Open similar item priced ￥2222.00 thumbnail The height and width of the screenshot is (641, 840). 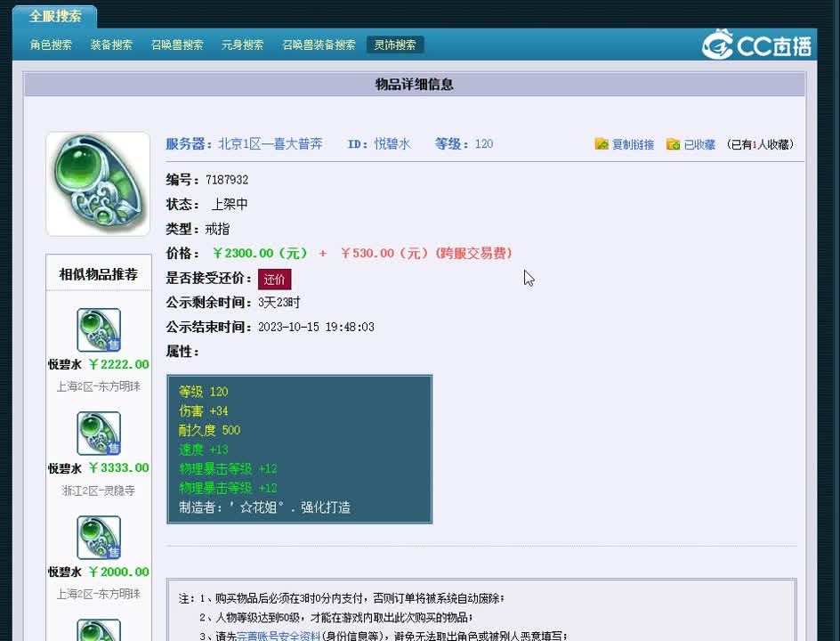pyautogui.click(x=99, y=329)
